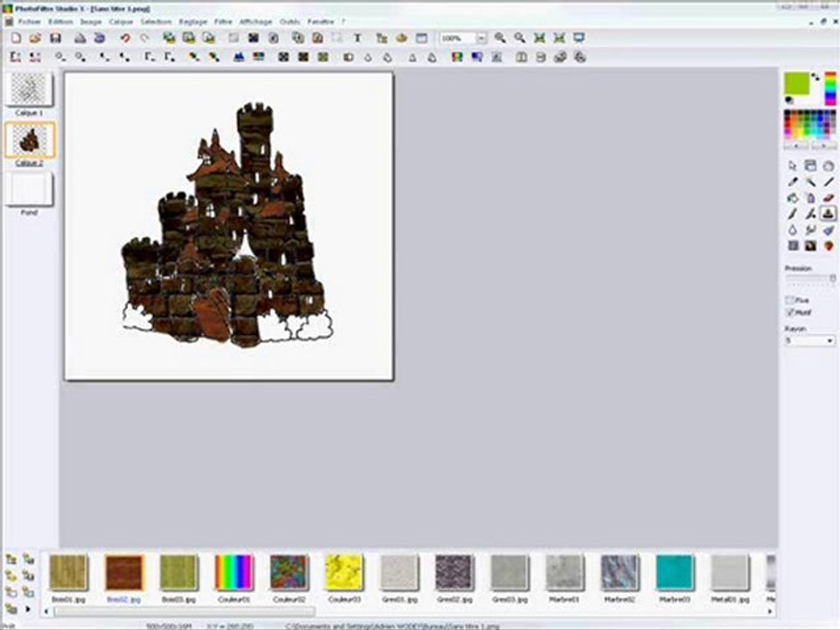Open the Réglage menu
Image resolution: width=840 pixels, height=630 pixels.
point(192,22)
